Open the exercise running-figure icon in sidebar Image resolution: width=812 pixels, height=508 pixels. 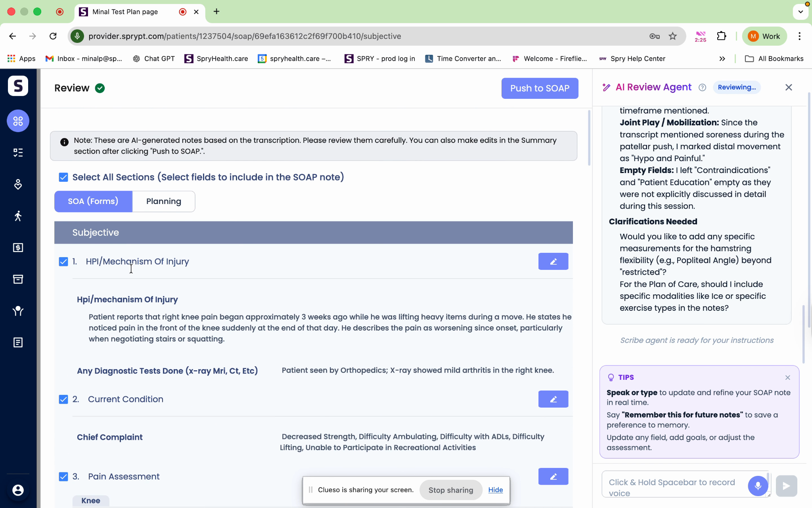[18, 216]
